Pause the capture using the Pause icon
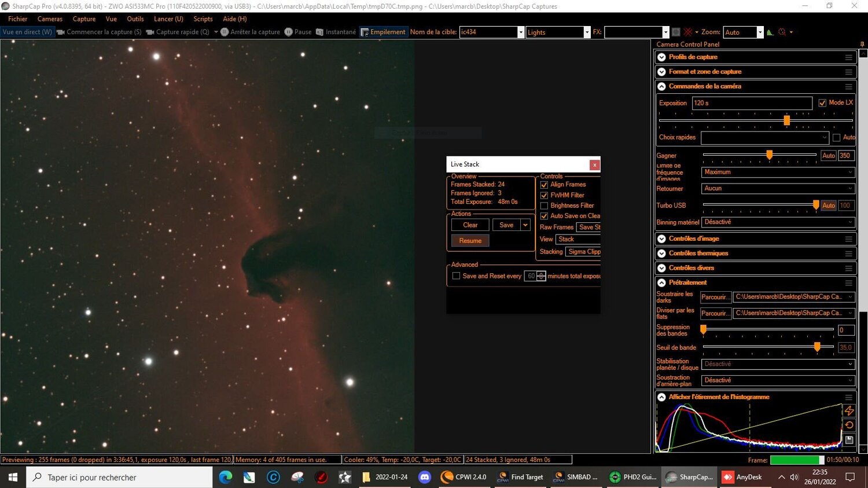Image resolution: width=868 pixels, height=488 pixels. tap(289, 32)
